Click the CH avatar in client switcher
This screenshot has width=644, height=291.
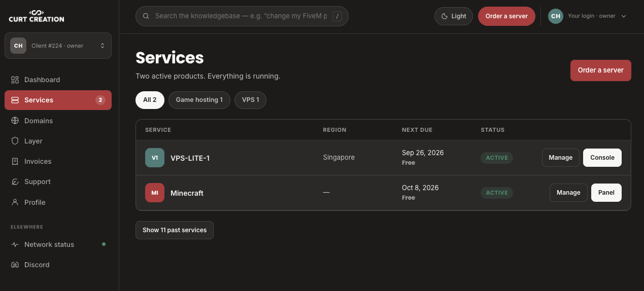(18, 46)
